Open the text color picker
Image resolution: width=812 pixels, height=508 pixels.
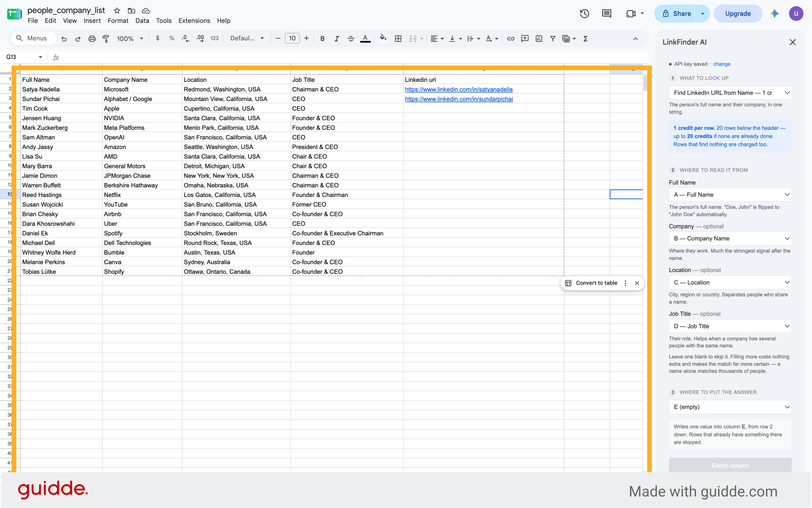point(365,39)
